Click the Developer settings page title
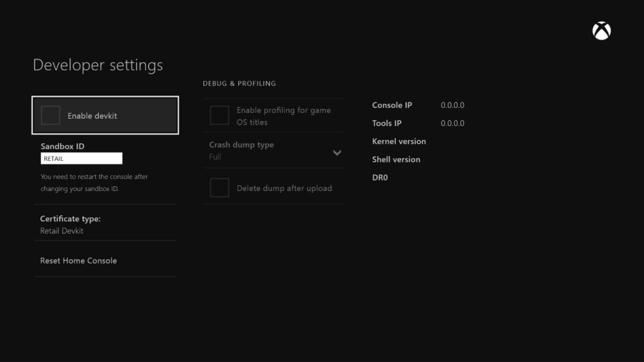This screenshot has height=362, width=644. [97, 65]
